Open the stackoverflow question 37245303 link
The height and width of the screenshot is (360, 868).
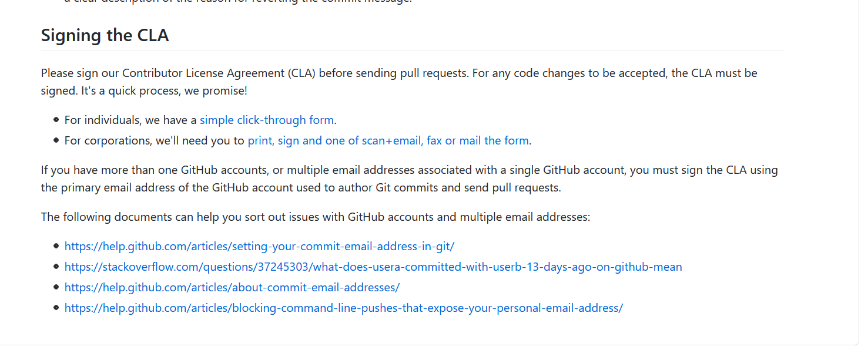pos(373,267)
